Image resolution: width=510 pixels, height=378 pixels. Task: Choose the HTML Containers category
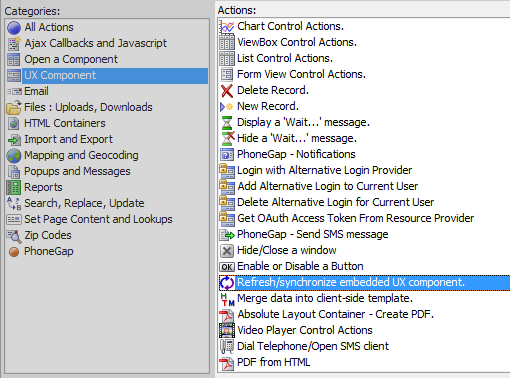coord(65,123)
